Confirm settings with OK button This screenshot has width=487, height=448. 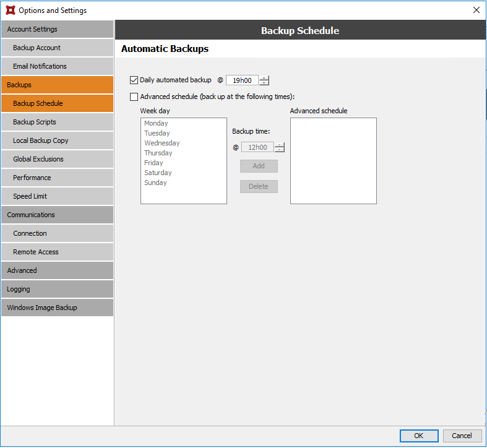tap(419, 436)
